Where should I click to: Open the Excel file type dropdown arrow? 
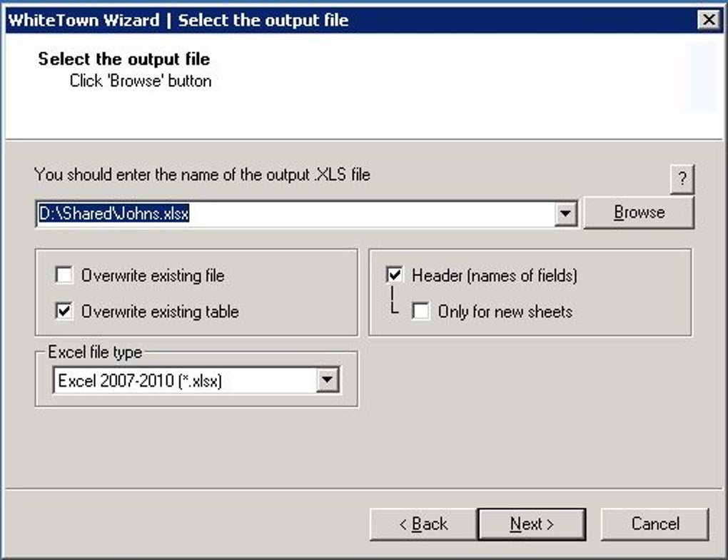click(328, 380)
